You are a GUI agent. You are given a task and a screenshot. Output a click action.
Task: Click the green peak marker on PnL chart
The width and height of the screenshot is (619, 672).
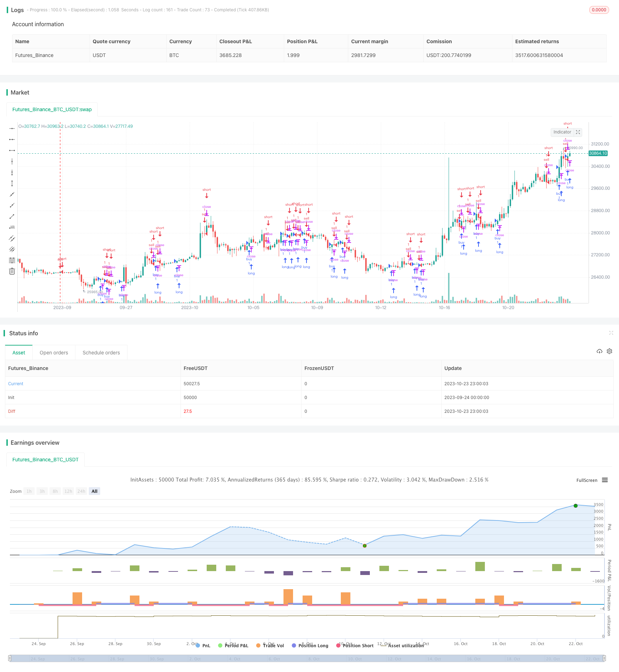pyautogui.click(x=575, y=506)
